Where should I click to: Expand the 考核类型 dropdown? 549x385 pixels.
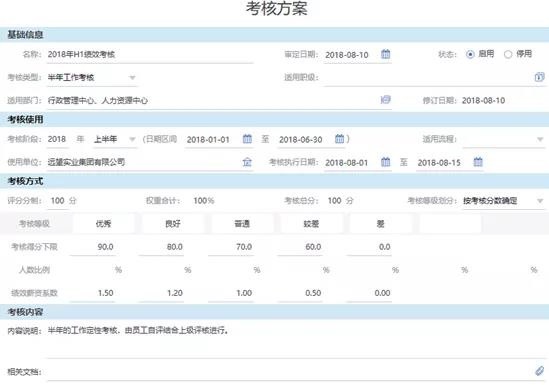point(132,77)
